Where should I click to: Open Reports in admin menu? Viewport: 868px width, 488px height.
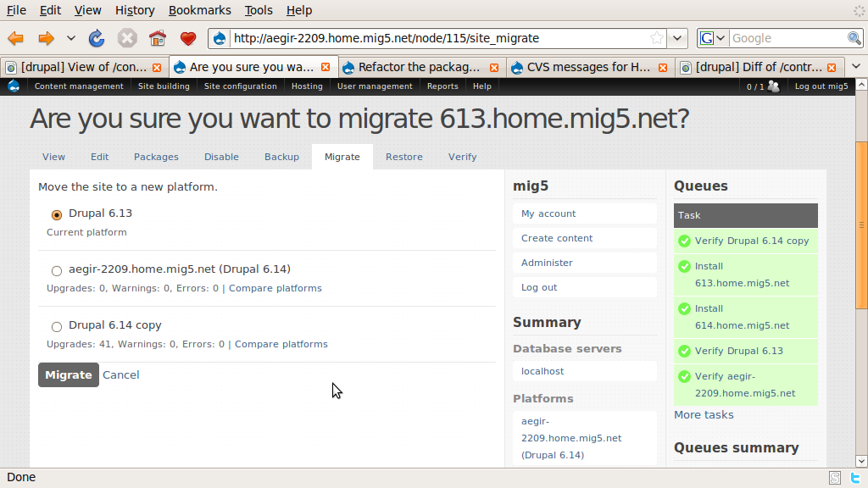click(x=442, y=86)
